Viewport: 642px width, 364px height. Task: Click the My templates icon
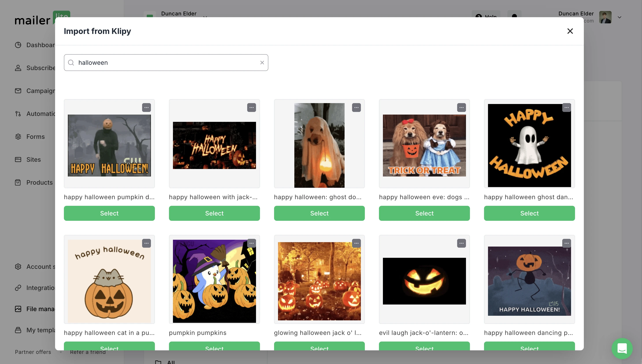[x=18, y=330]
